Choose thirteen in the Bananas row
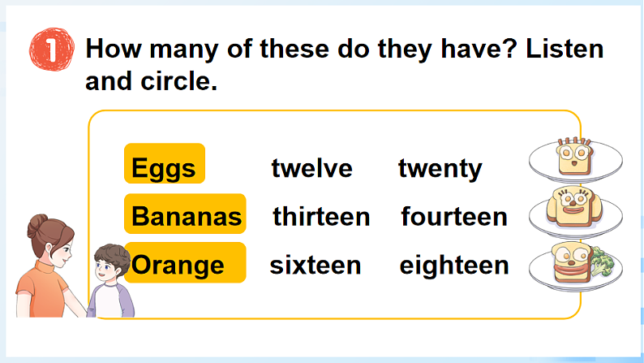The height and width of the screenshot is (363, 644). (321, 217)
